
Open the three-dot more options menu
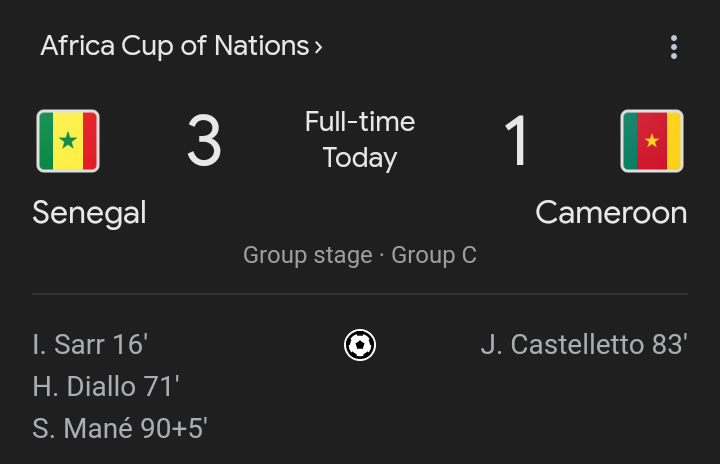coord(674,47)
